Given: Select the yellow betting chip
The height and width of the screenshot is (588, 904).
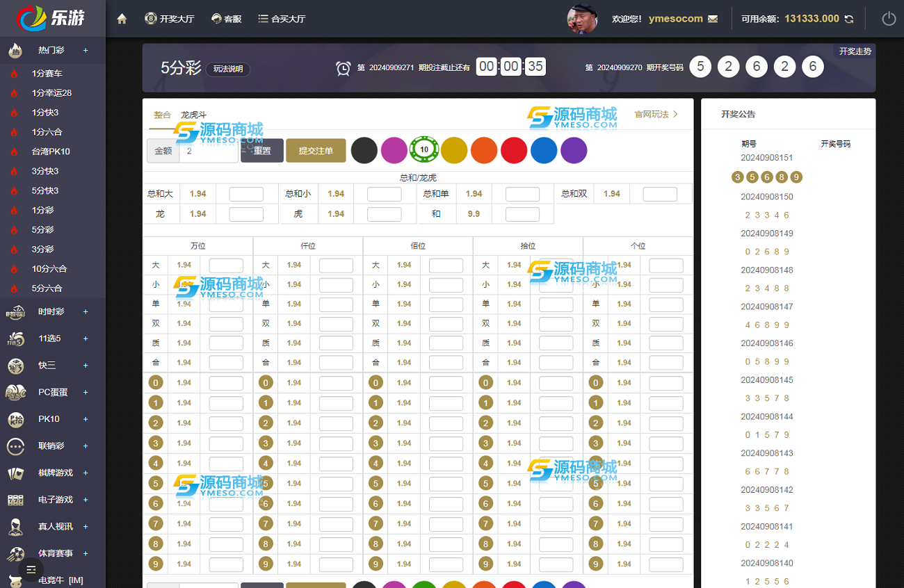Looking at the screenshot, I should [x=454, y=150].
